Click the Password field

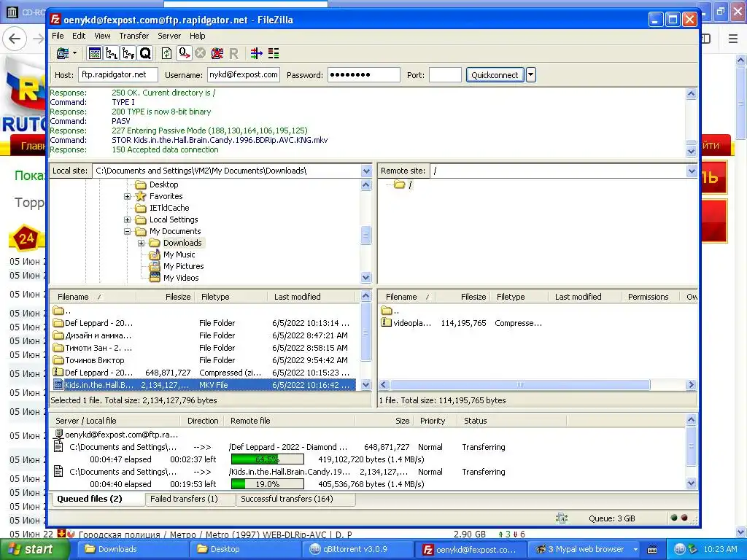point(363,75)
